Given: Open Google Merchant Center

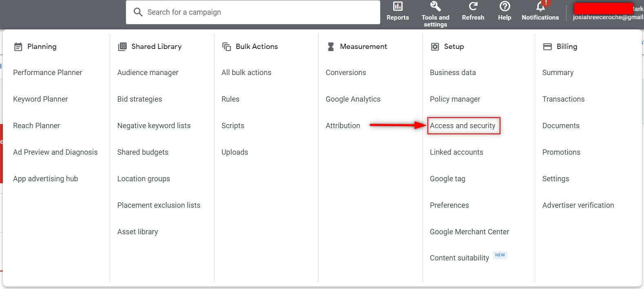Looking at the screenshot, I should coord(469,232).
